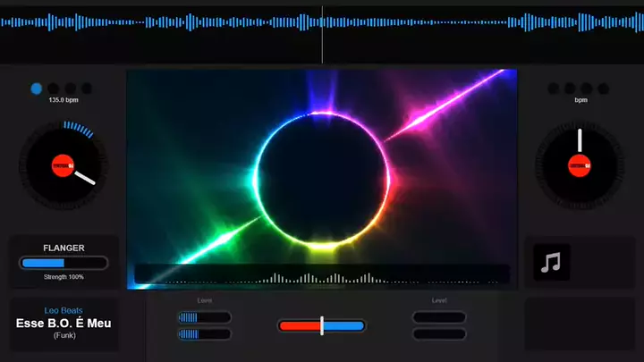Select the lit blue dot on the left deck
This screenshot has width=644, height=362.
[37, 88]
